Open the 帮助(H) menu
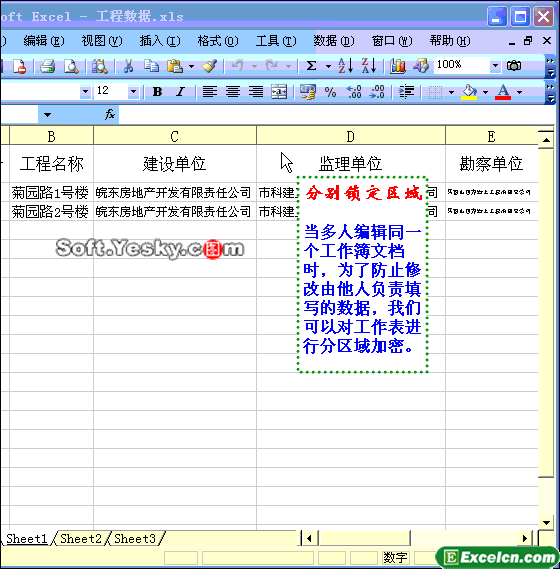 [450, 41]
